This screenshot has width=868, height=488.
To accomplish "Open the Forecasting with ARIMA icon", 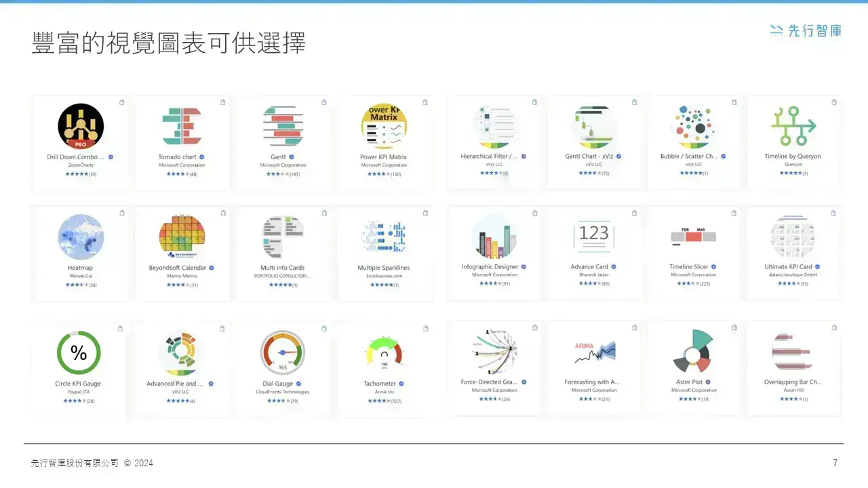I will click(594, 352).
